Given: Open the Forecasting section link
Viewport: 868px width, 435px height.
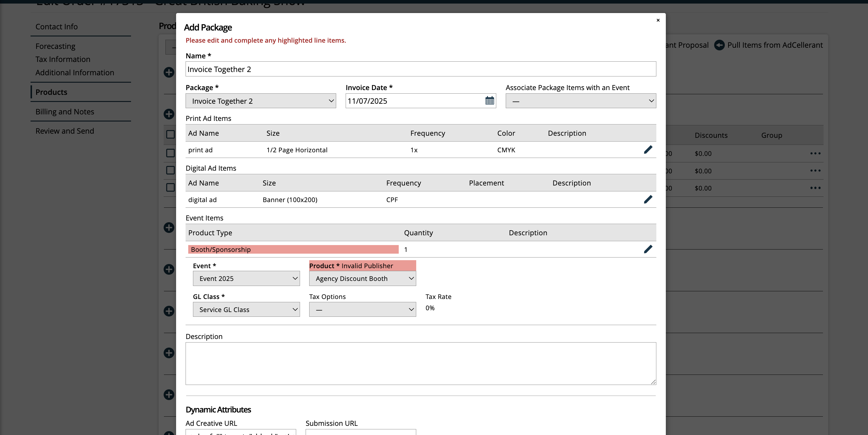Looking at the screenshot, I should pos(55,46).
